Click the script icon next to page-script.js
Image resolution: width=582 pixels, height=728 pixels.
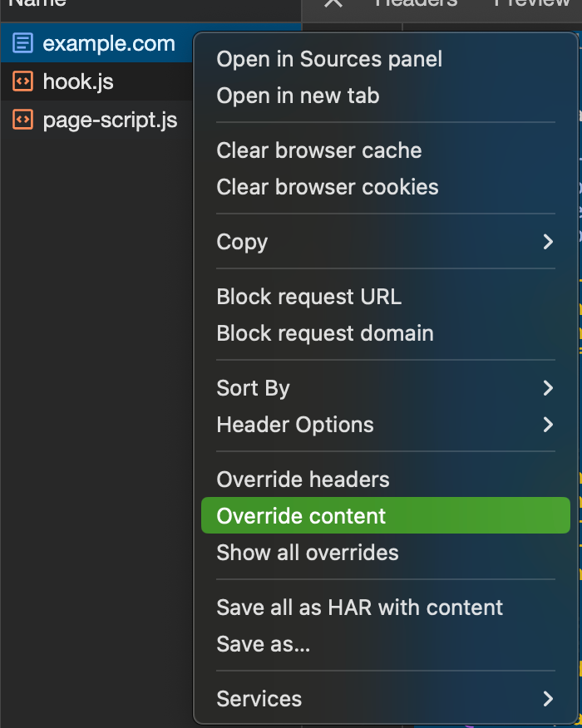point(23,120)
